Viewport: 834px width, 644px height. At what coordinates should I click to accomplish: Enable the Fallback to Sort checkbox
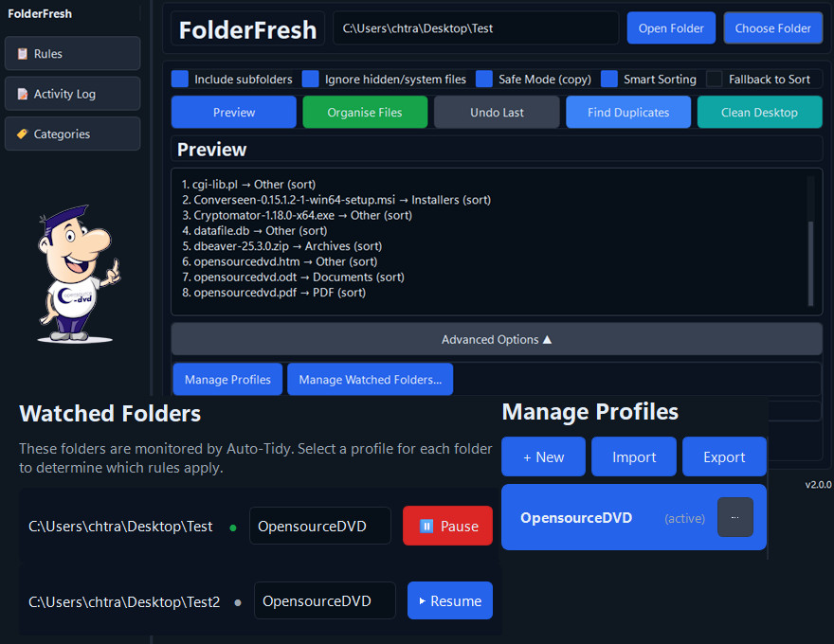point(715,79)
